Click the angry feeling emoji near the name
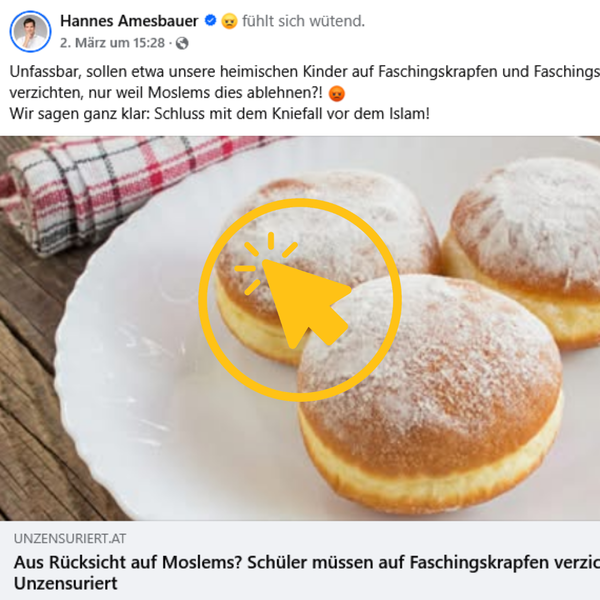600x600 pixels. click(x=229, y=21)
